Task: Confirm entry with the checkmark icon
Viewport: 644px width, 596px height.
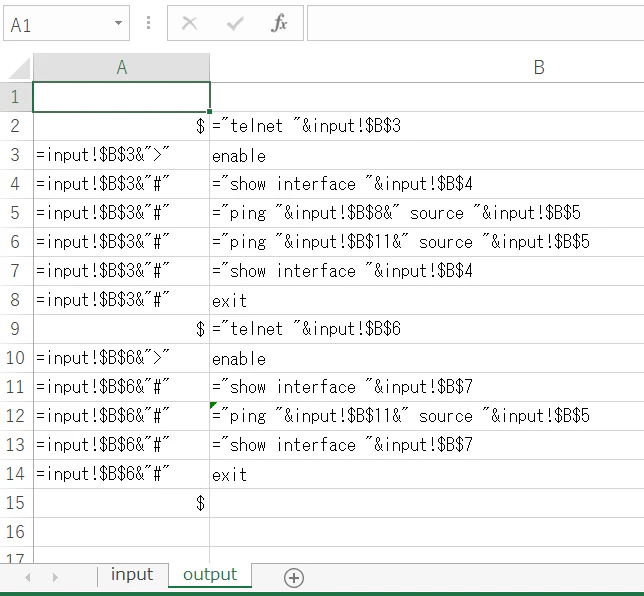Action: click(x=235, y=23)
